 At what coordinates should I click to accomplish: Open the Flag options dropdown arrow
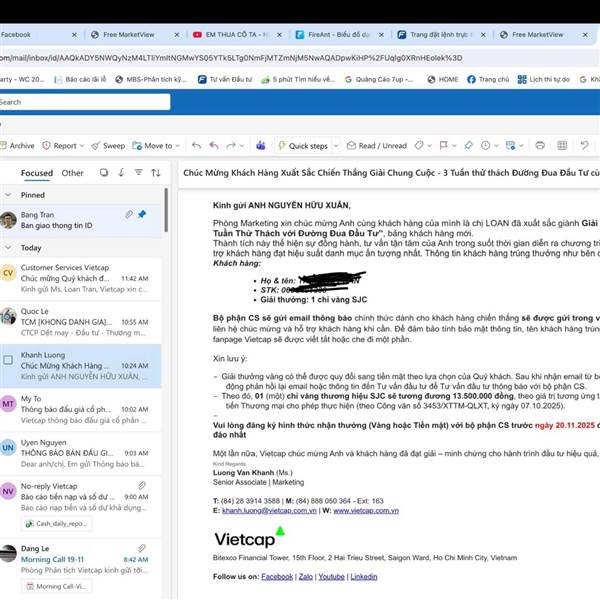[454, 146]
